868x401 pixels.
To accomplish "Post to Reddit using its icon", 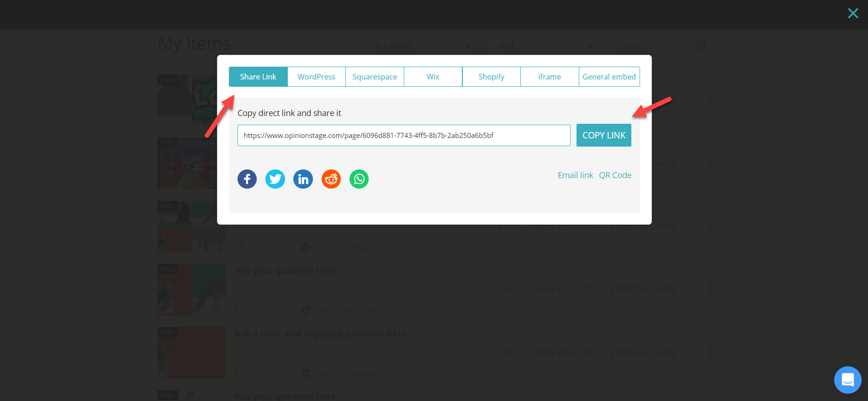I will (x=331, y=179).
